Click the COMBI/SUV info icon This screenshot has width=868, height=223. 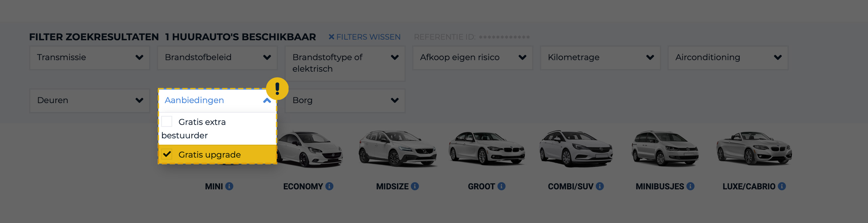click(599, 186)
